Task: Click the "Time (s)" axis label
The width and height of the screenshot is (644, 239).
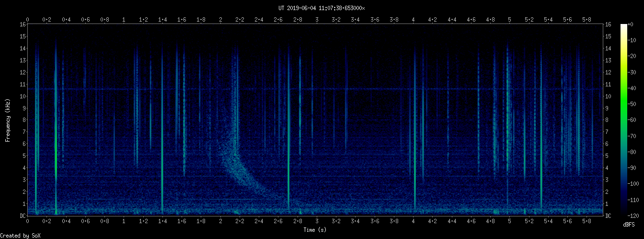Action: click(x=315, y=230)
